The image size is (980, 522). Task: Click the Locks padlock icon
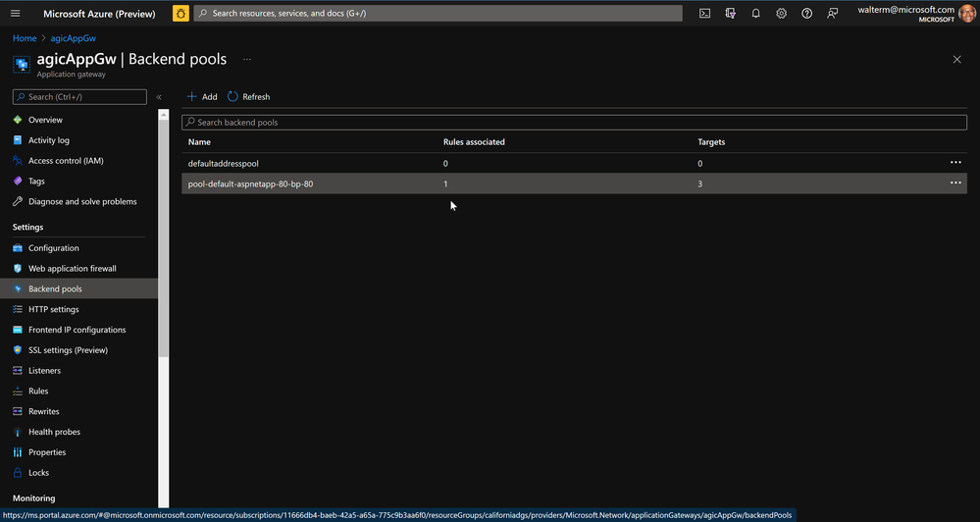click(x=18, y=473)
